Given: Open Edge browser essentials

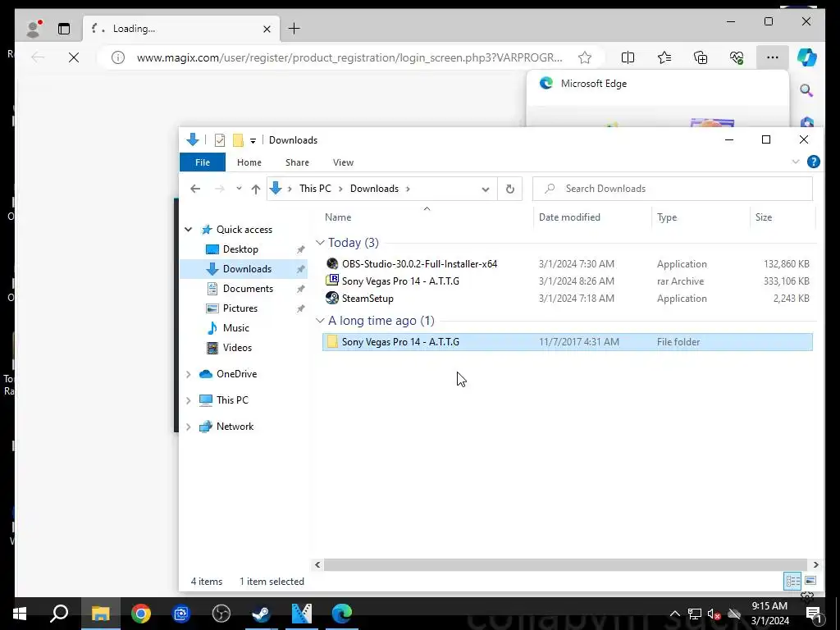Looking at the screenshot, I should 737,57.
